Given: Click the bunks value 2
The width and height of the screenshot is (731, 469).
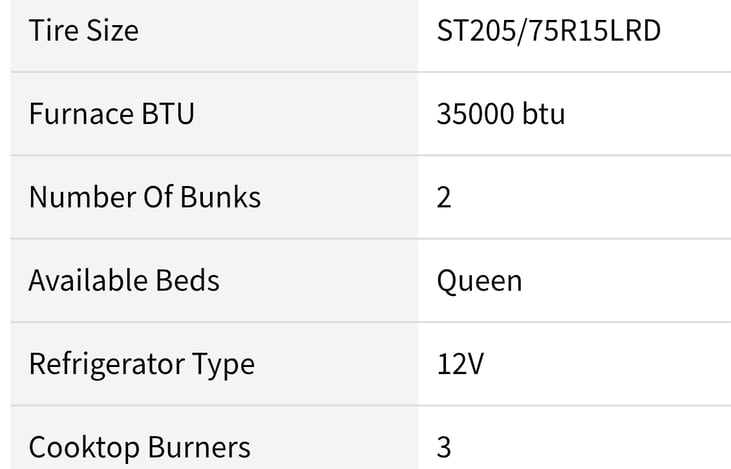Looking at the screenshot, I should coord(444,197).
